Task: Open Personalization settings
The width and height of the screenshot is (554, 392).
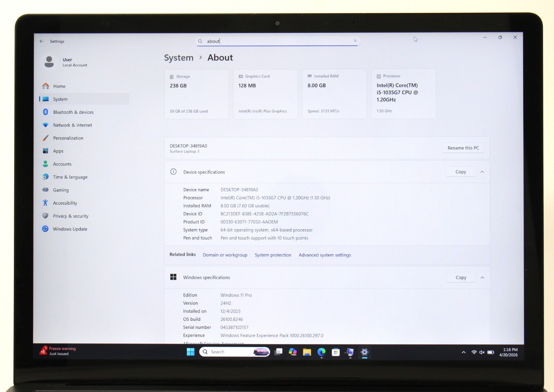Action: tap(84, 138)
